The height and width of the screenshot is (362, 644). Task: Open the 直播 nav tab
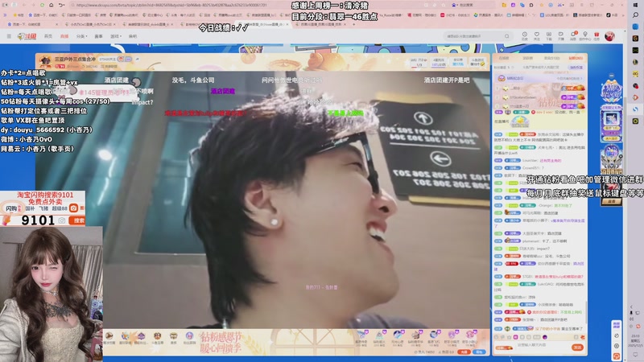pos(64,36)
